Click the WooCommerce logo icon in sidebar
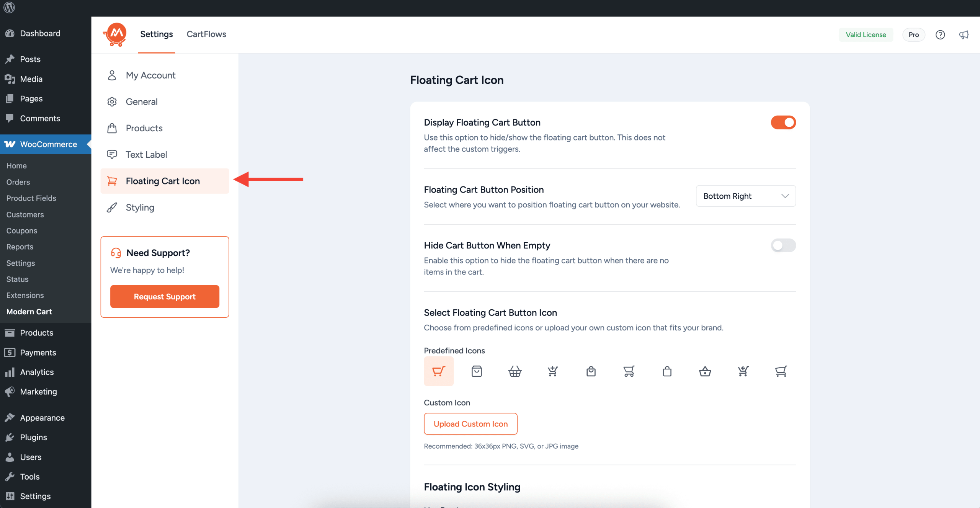Viewport: 980px width, 508px height. point(10,144)
